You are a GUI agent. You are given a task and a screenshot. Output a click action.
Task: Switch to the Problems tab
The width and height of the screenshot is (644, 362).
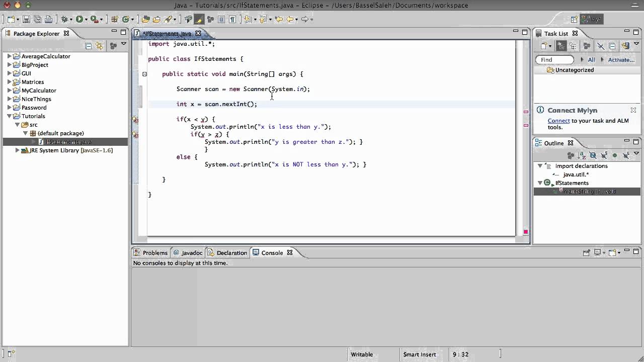[x=150, y=253]
